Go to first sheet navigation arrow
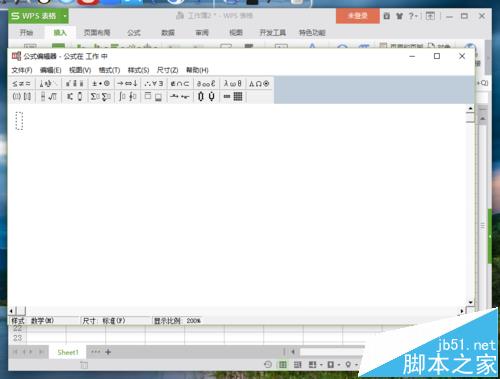500x379 pixels. (x=15, y=352)
